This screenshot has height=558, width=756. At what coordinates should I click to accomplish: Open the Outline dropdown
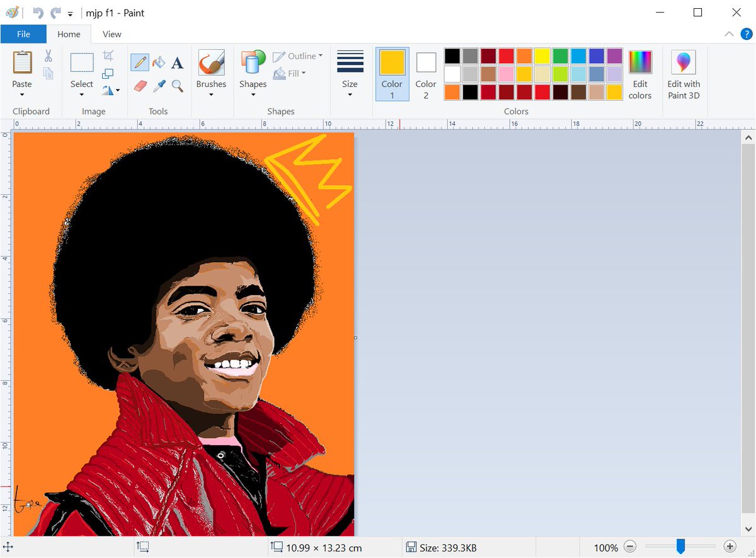coord(298,56)
